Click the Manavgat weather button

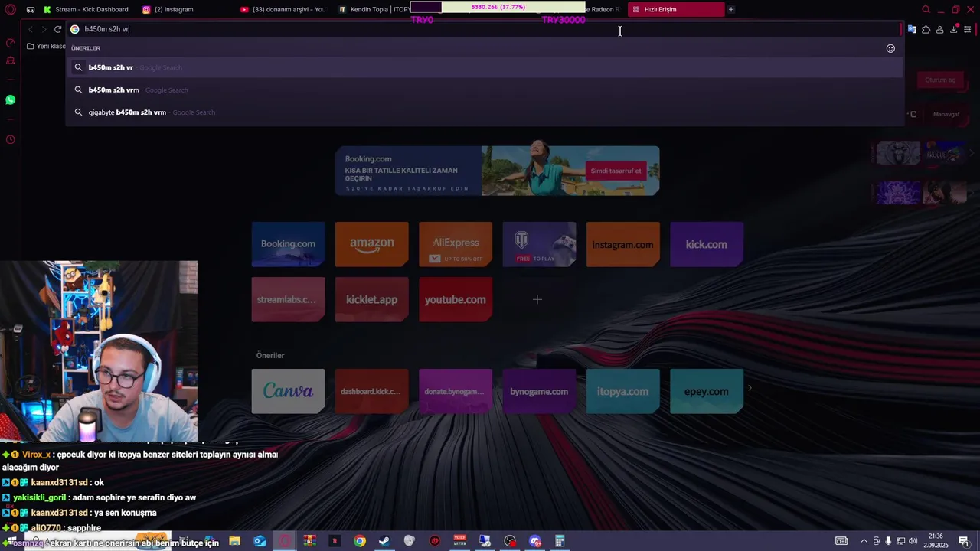(x=946, y=114)
